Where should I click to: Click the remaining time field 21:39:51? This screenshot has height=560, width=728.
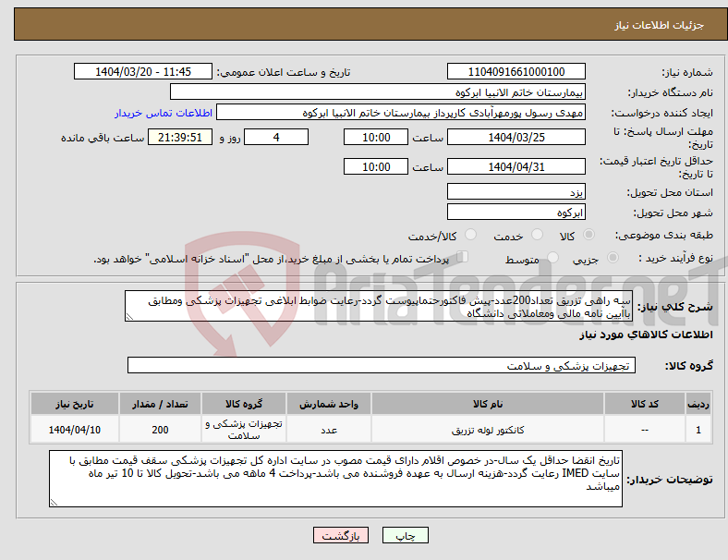pyautogui.click(x=180, y=138)
